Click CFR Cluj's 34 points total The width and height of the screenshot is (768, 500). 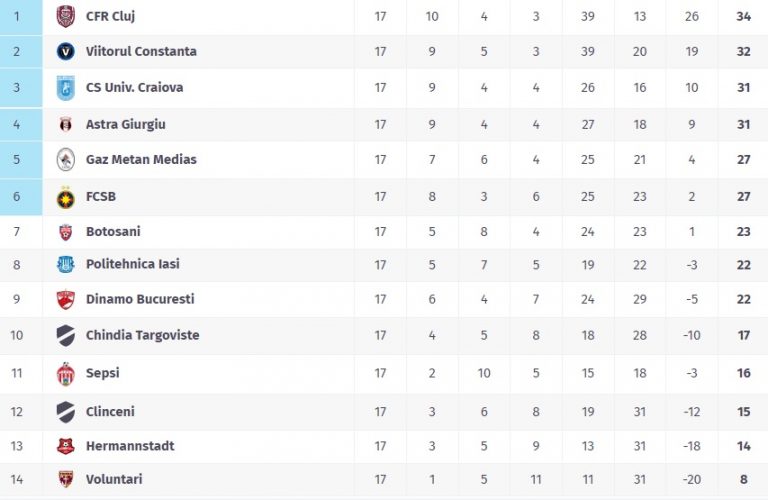[743, 16]
